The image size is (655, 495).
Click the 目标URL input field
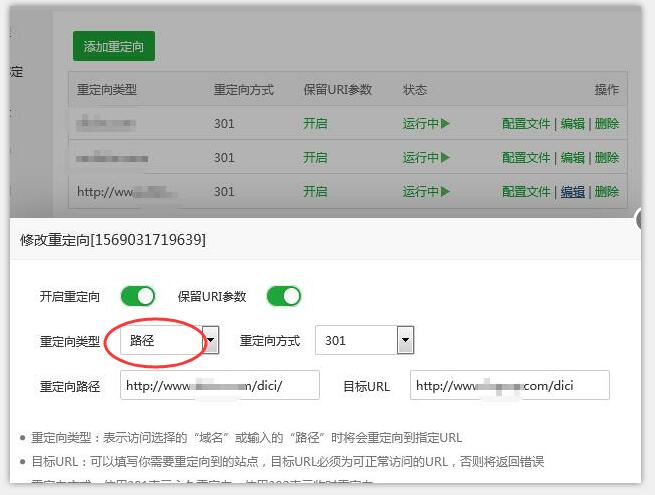coord(510,385)
